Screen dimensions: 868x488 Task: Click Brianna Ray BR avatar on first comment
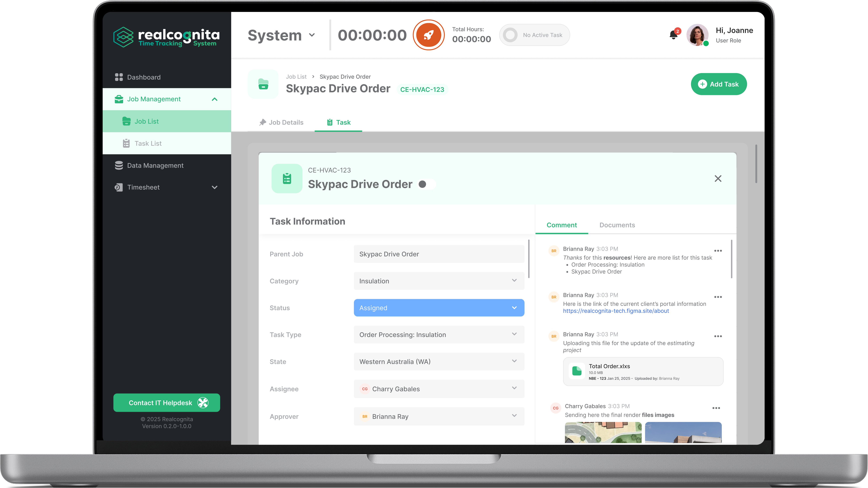(x=554, y=251)
